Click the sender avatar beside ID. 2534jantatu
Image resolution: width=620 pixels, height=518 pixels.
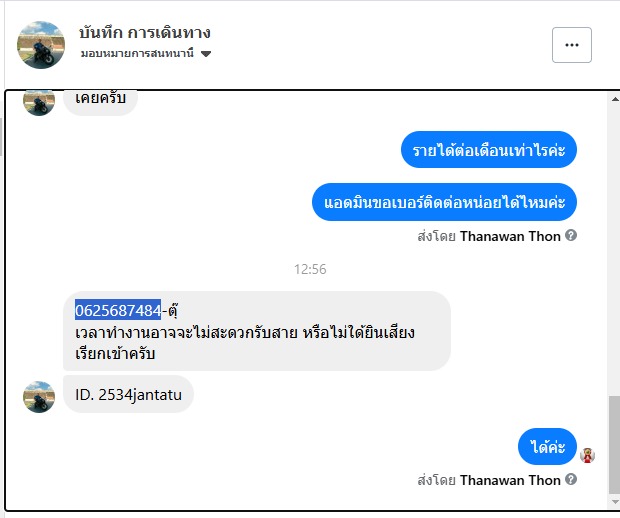(39, 397)
